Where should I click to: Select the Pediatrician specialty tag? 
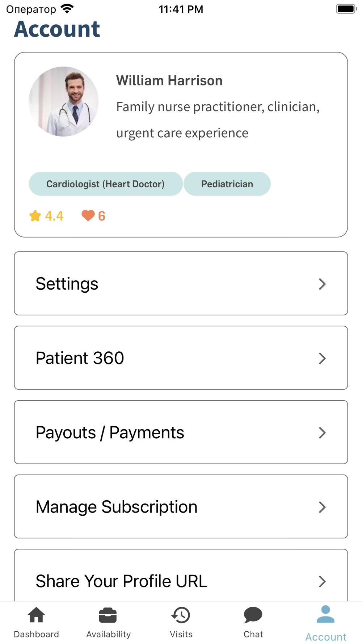(227, 184)
